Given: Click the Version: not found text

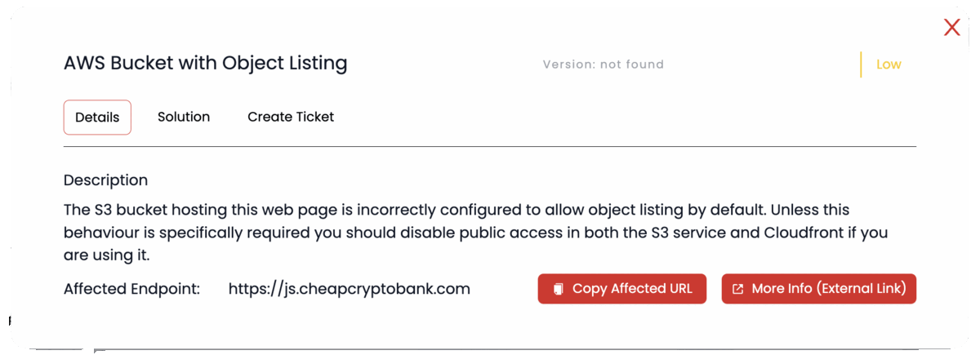Looking at the screenshot, I should point(604,64).
